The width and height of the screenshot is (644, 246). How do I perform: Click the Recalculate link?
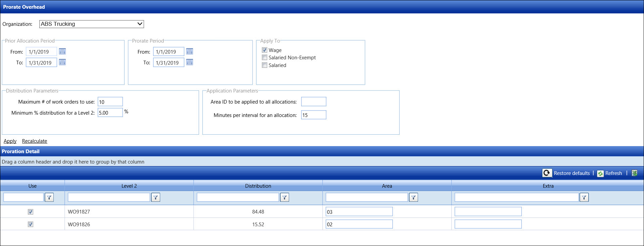(x=35, y=141)
